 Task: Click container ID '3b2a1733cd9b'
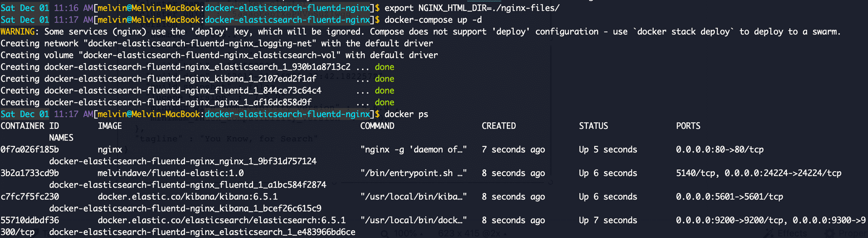tap(30, 173)
